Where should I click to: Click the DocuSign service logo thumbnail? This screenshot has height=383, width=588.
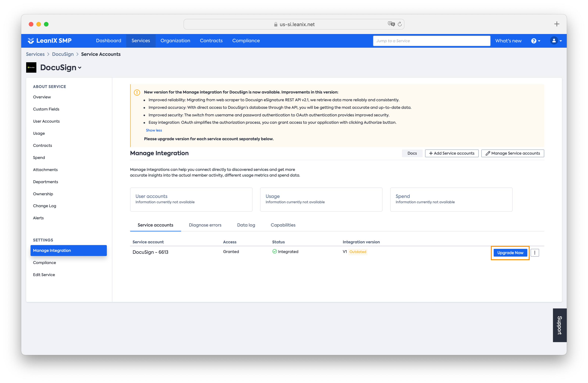point(31,67)
